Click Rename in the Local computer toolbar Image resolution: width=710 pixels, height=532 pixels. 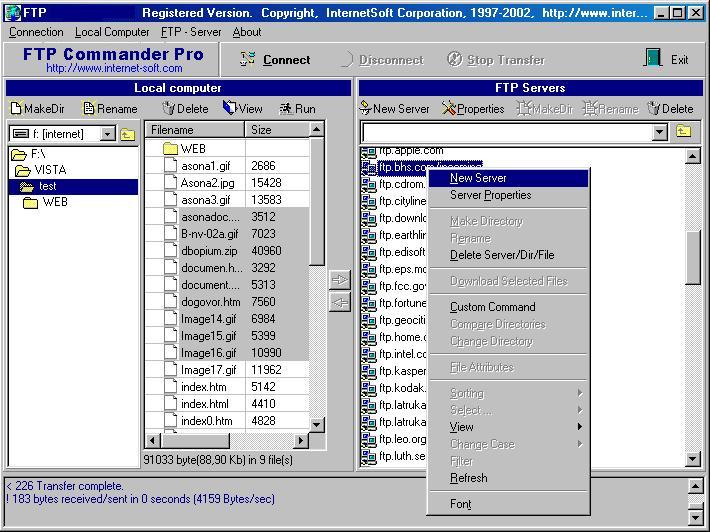tap(110, 108)
